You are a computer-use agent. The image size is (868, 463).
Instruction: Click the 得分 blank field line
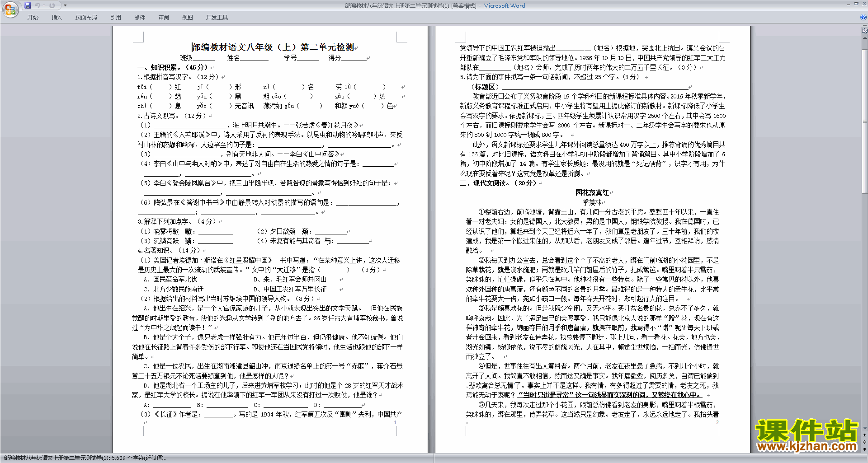354,58
